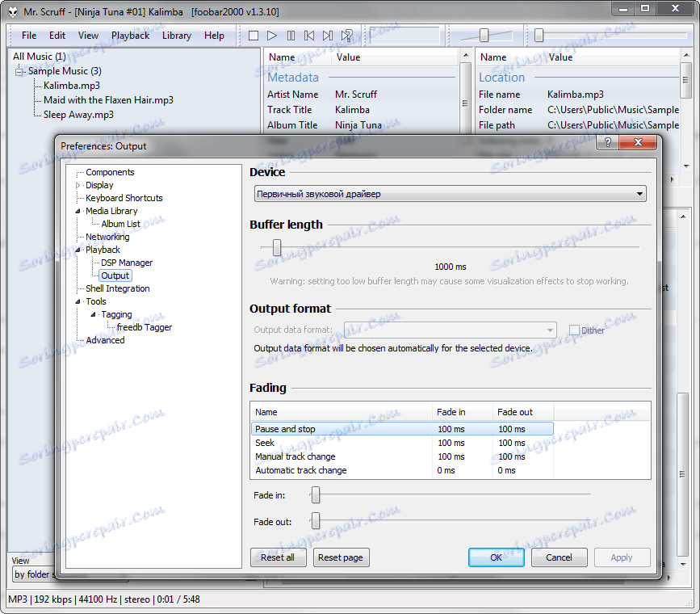Collapse the Tools tree node
This screenshot has height=614, width=700.
coord(78,301)
